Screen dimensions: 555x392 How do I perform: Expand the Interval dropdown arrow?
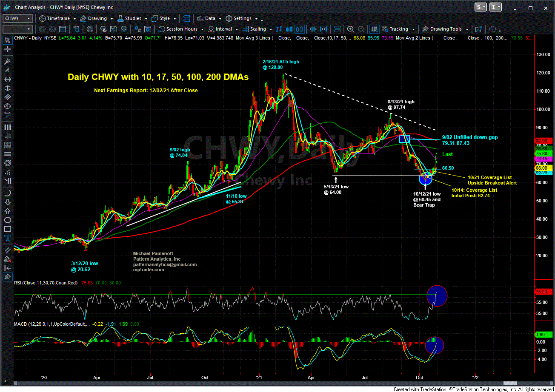pyautogui.click(x=236, y=29)
